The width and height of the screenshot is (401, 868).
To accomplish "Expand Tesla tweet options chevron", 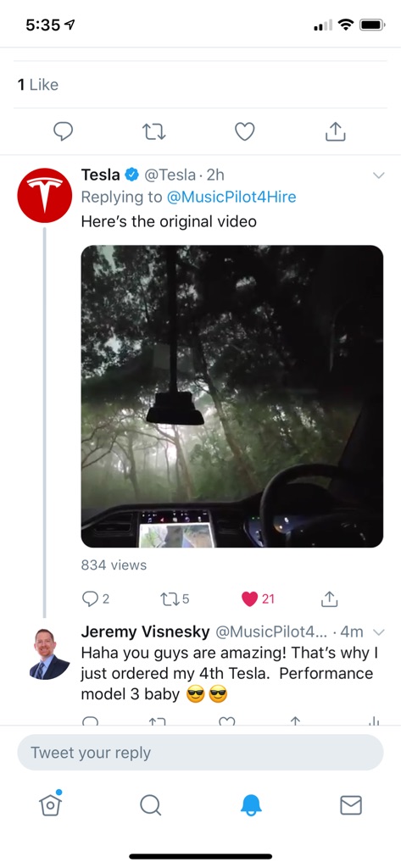I will (379, 175).
